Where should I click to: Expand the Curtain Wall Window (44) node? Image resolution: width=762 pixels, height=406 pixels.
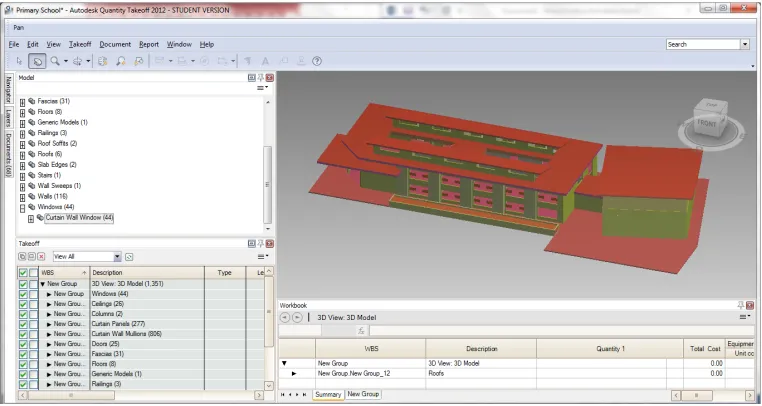[x=31, y=219]
